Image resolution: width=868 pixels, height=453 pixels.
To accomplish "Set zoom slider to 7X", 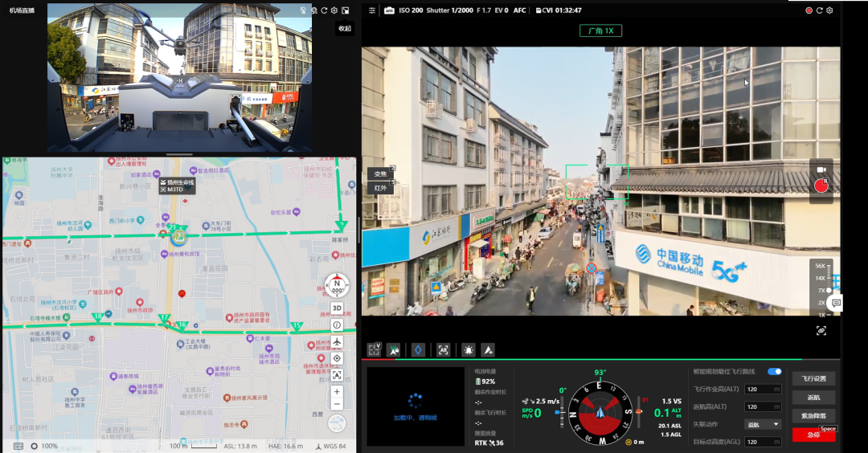I will (x=823, y=291).
